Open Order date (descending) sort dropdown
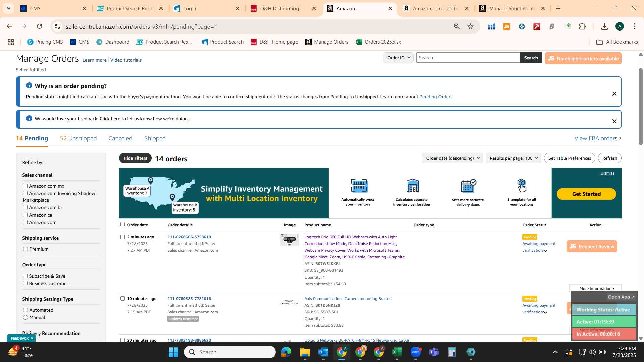The image size is (644, 362). [x=452, y=158]
